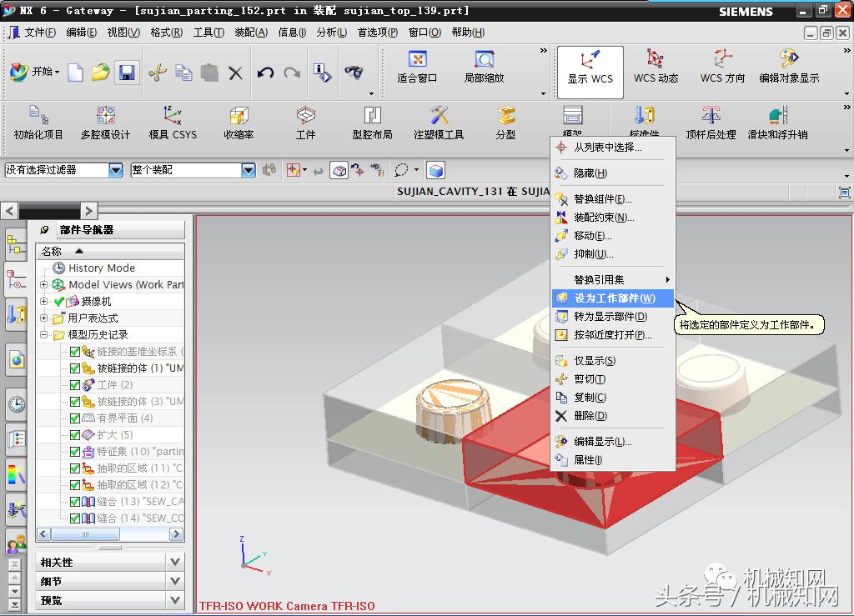Choose 装配约束(N) in context menu
The width and height of the screenshot is (854, 616).
(613, 218)
